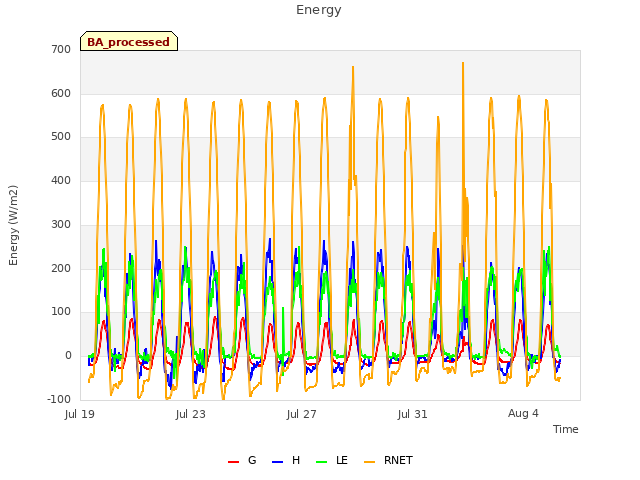Select the RNET legend entry

(x=388, y=460)
